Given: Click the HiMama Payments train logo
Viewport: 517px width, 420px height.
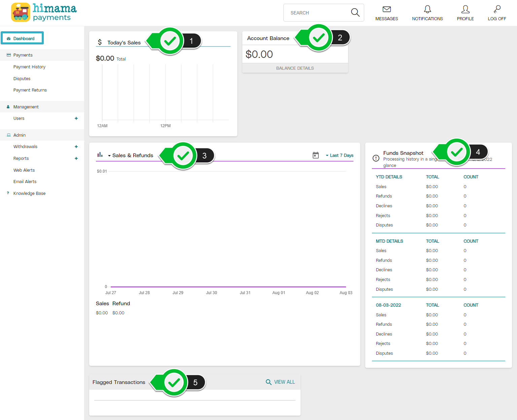Looking at the screenshot, I should pos(21,12).
